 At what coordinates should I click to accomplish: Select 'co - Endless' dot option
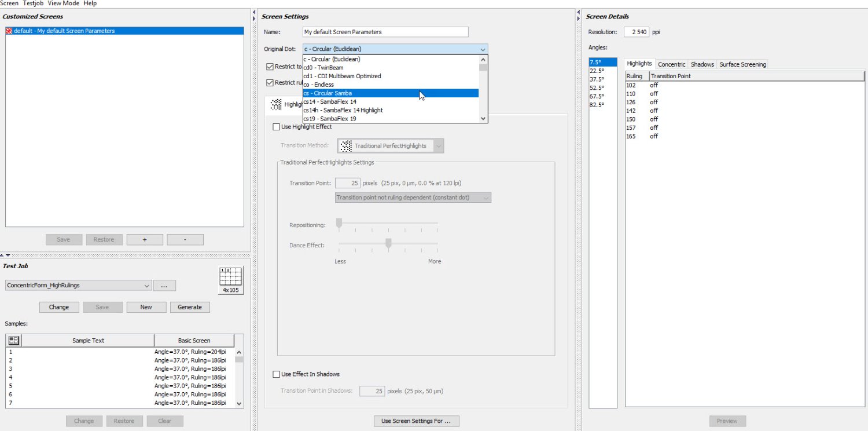391,85
